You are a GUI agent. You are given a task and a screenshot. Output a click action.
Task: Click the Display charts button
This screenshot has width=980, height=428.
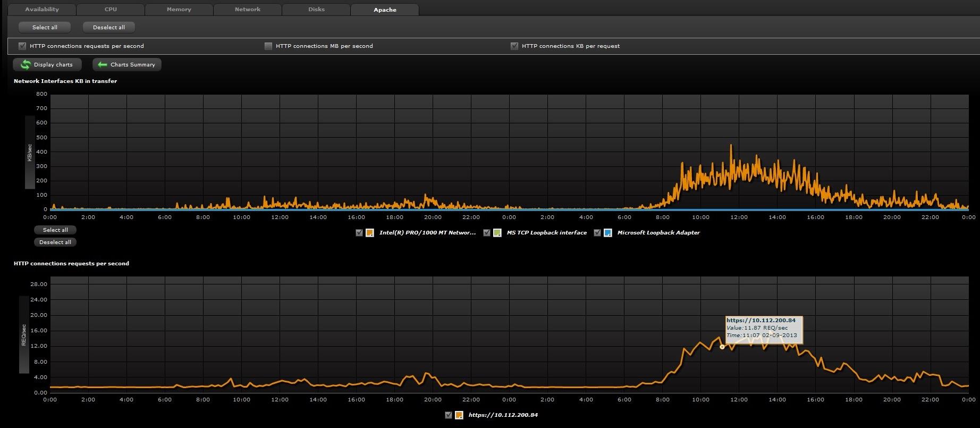pos(47,64)
